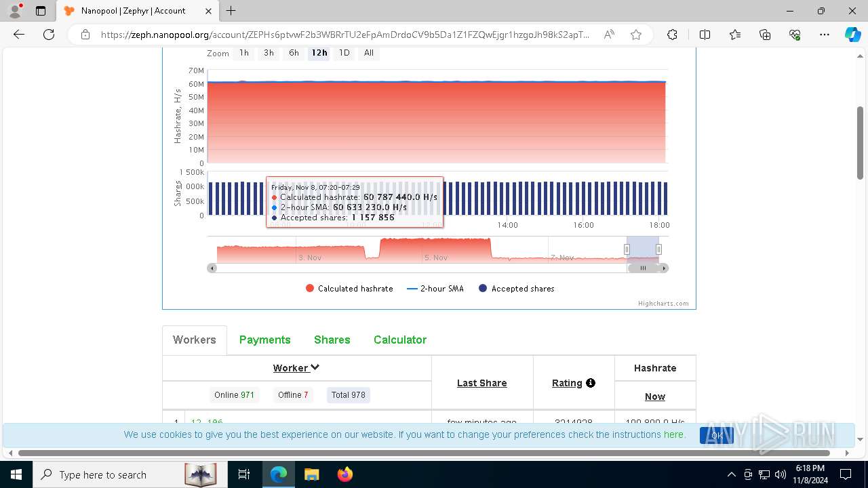868x488 pixels.
Task: Click the address bar URL
Action: [x=344, y=35]
